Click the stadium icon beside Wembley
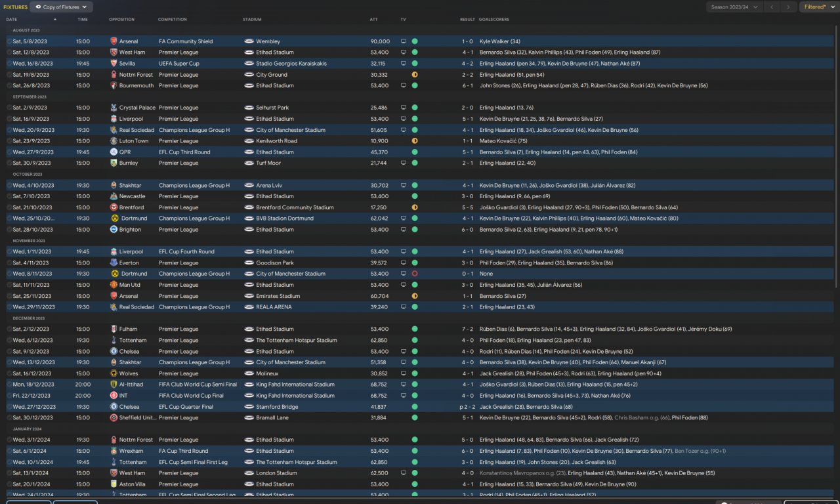 [249, 41]
